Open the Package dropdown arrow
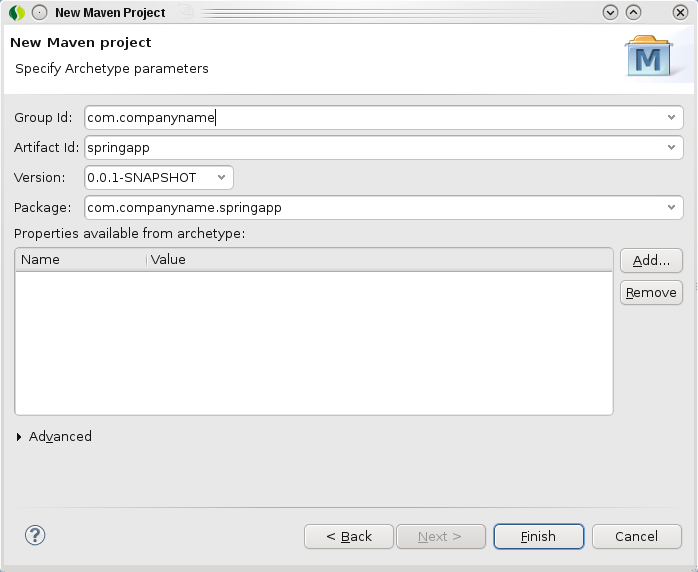Image resolution: width=698 pixels, height=572 pixels. click(x=671, y=207)
